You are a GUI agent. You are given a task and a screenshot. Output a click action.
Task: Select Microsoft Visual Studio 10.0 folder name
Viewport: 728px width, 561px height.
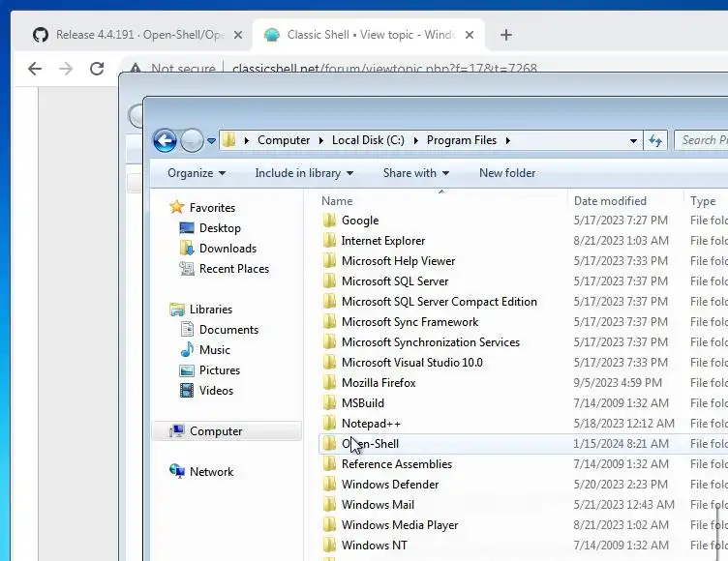[412, 363]
